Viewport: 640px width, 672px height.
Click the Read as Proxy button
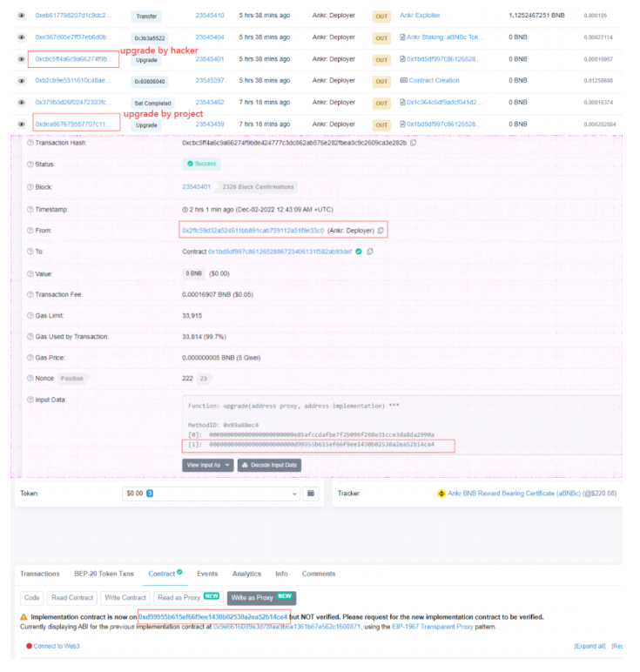pos(189,597)
